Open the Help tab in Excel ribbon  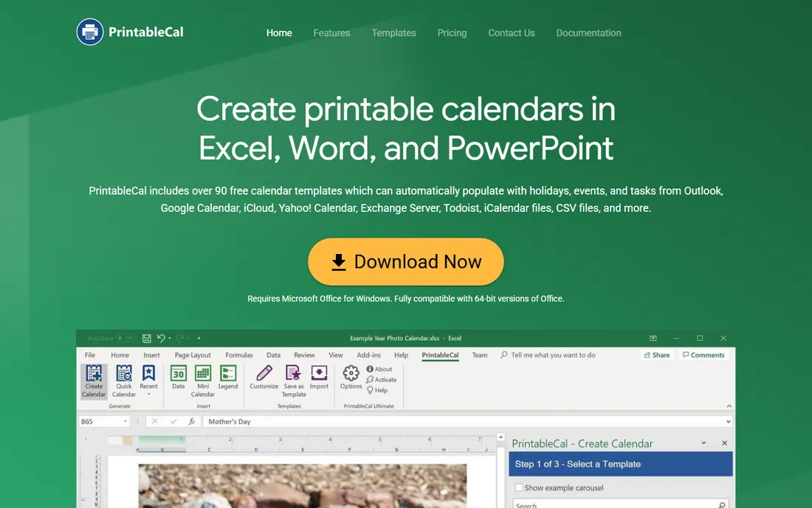(x=401, y=355)
